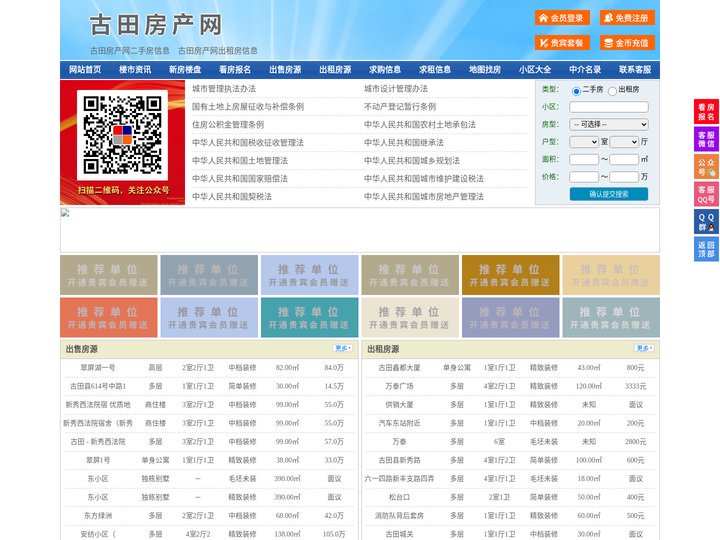The width and height of the screenshot is (720, 540).
Task: Open the 供销大厦 rental listing
Action: [x=399, y=405]
